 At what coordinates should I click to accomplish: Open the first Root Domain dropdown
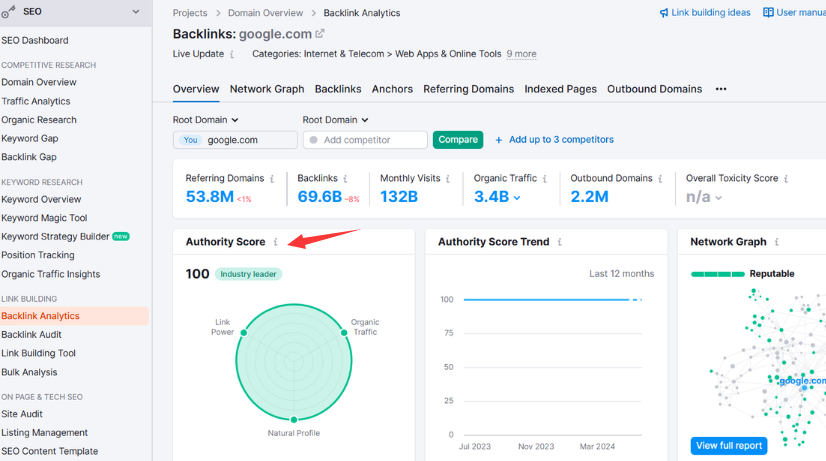click(x=206, y=120)
